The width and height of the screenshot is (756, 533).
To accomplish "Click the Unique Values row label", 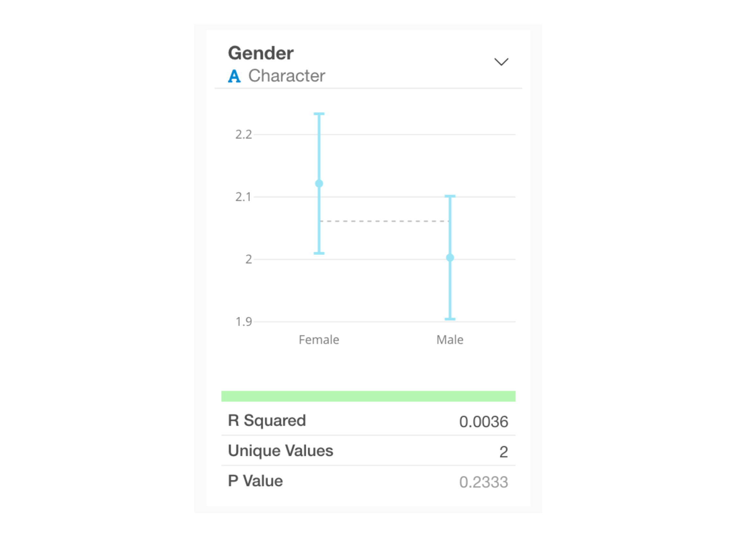I will coord(281,451).
